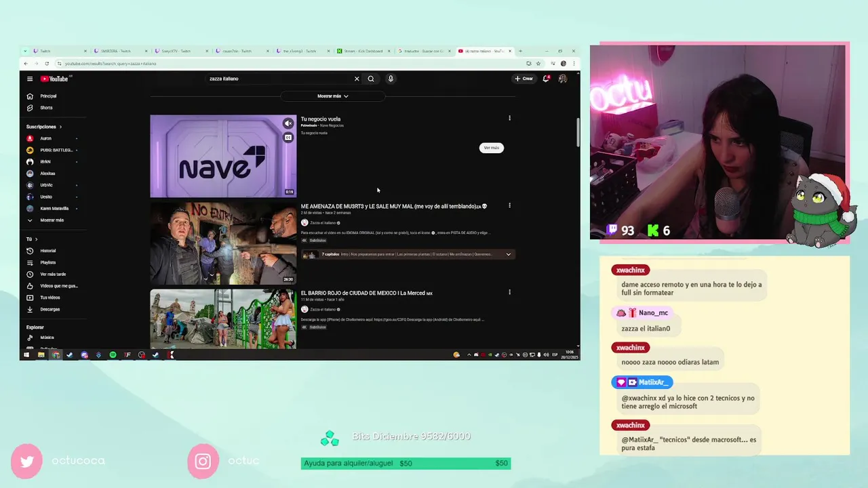
Task: Open Descargas in the sidebar
Action: (50, 309)
